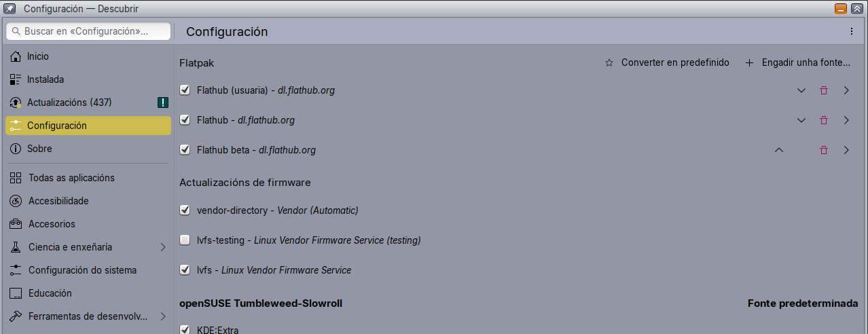The image size is (868, 334).
Task: Click the updates warning badge icon
Action: 163,103
